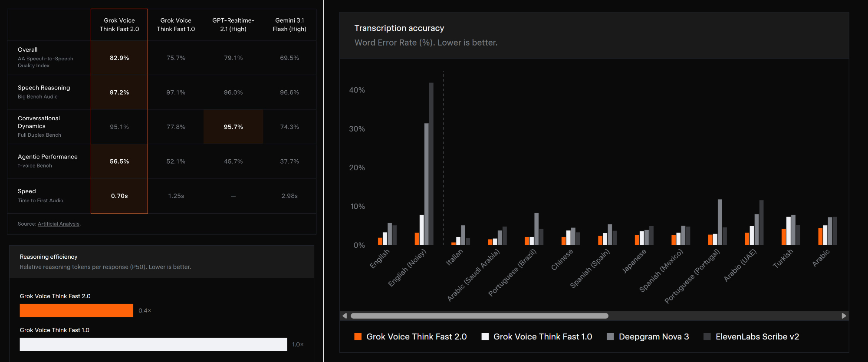Click the 75.7% cell in the Overall row
This screenshot has height=362, width=868.
(176, 58)
